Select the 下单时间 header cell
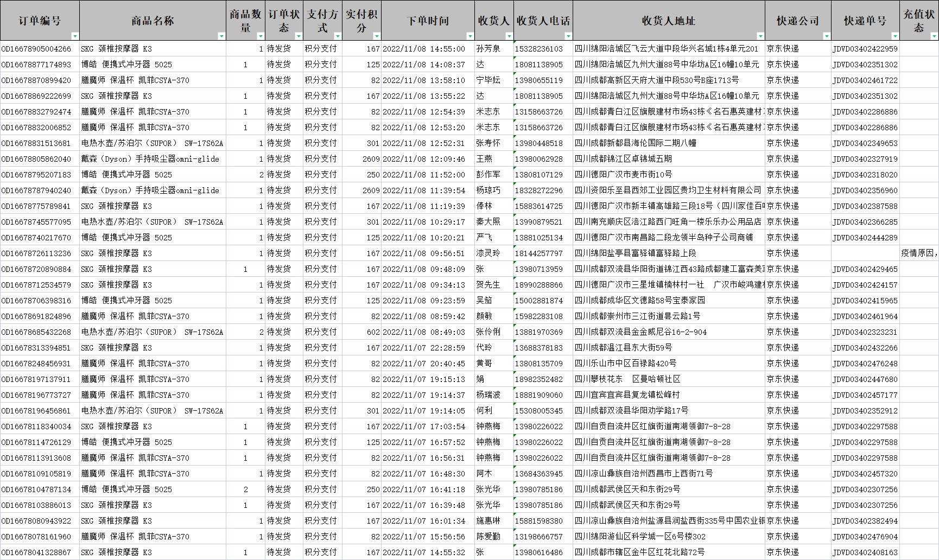 click(x=428, y=21)
